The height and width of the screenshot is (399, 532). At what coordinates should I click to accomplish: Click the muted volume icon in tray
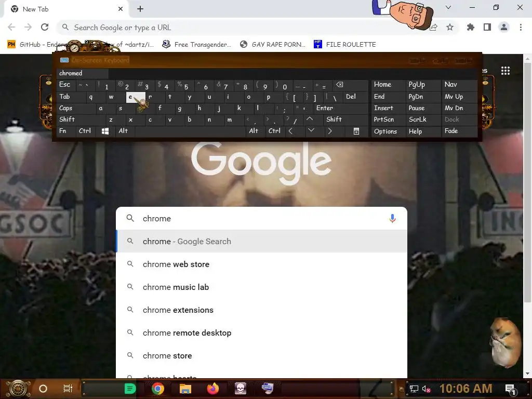coord(426,389)
